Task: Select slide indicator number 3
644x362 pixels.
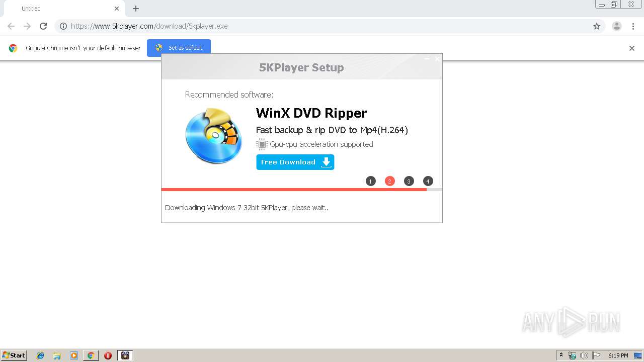Action: tap(409, 181)
